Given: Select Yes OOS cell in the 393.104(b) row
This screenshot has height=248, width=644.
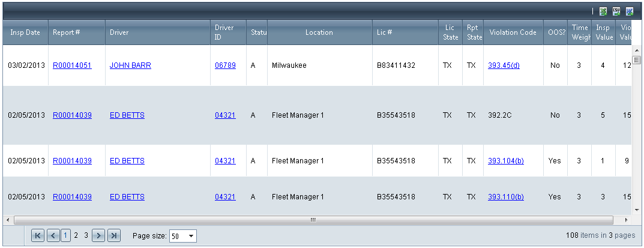Looking at the screenshot, I should tap(555, 161).
